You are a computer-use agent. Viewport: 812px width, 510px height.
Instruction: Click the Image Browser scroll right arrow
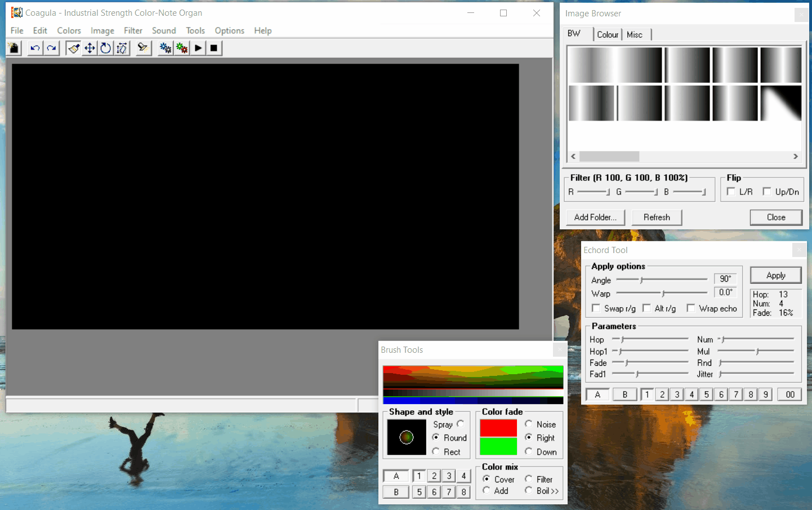coord(796,157)
